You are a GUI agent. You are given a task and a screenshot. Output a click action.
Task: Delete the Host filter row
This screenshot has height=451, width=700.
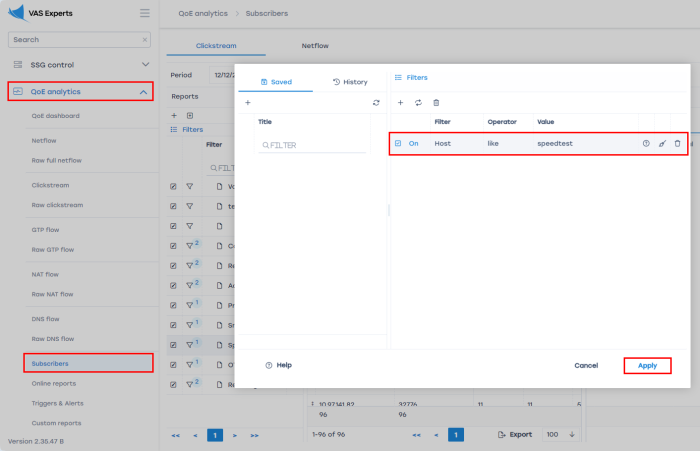(x=677, y=144)
